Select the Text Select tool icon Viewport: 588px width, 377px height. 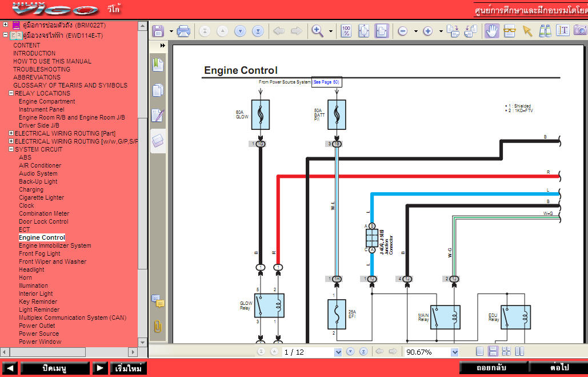(562, 31)
